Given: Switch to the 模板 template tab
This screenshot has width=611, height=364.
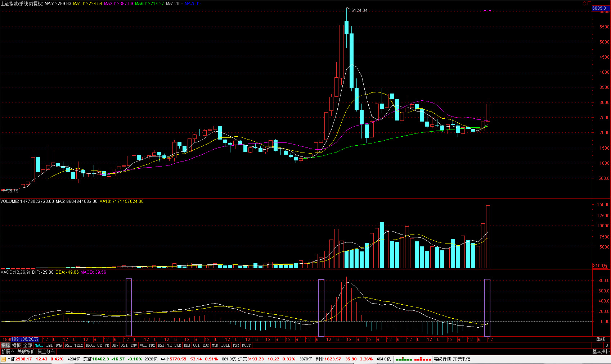Looking at the screenshot, I should coord(17,345).
